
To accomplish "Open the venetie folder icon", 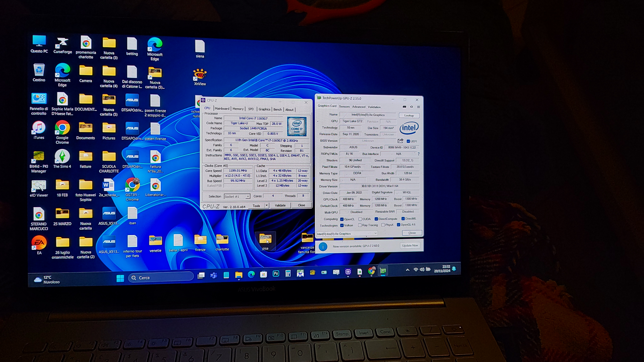I will [x=155, y=244].
